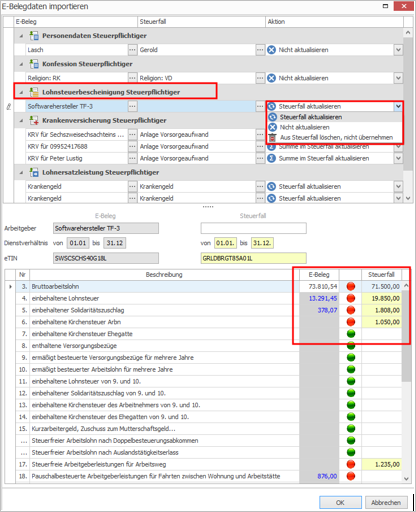Click the Lohnsteuerbescheinigung Steuerpflichtiger group icon

[34, 92]
